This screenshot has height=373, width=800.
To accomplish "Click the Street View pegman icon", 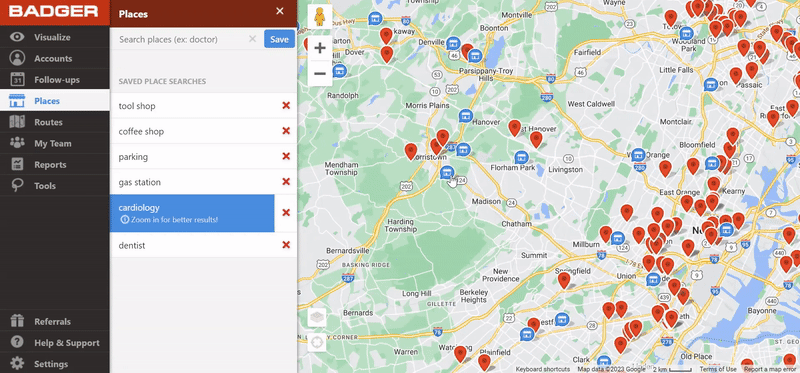I will click(320, 17).
